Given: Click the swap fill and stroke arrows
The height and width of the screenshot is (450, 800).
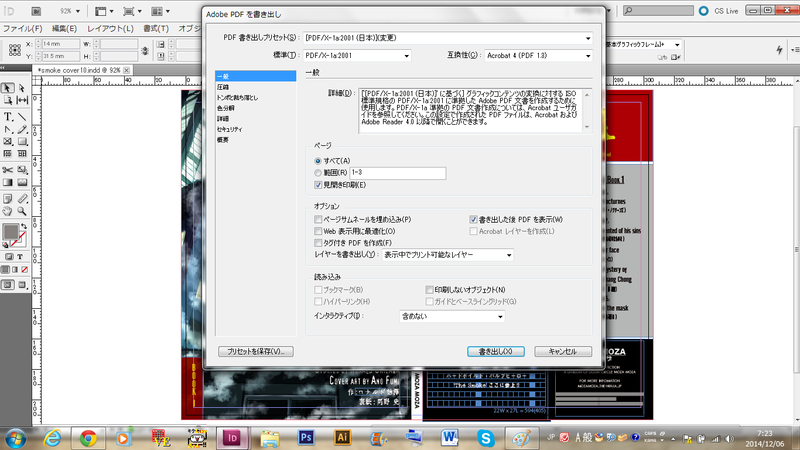Looking at the screenshot, I should coord(23,226).
